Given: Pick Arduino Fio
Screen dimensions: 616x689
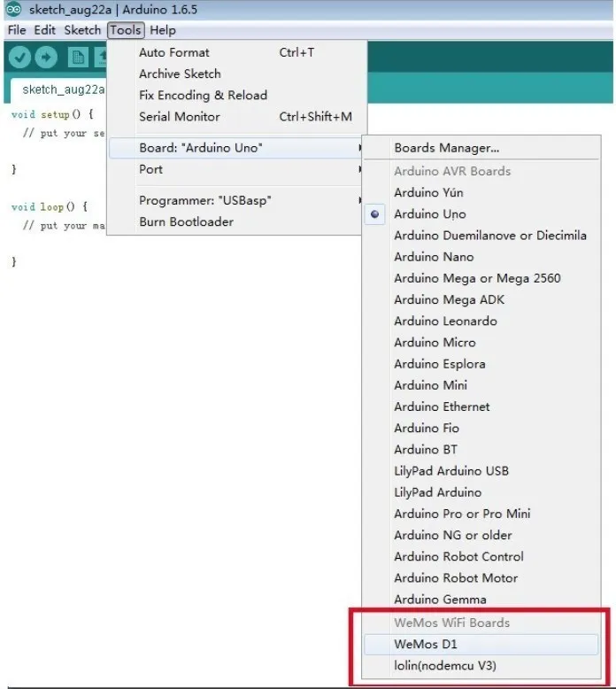Looking at the screenshot, I should point(481,428).
